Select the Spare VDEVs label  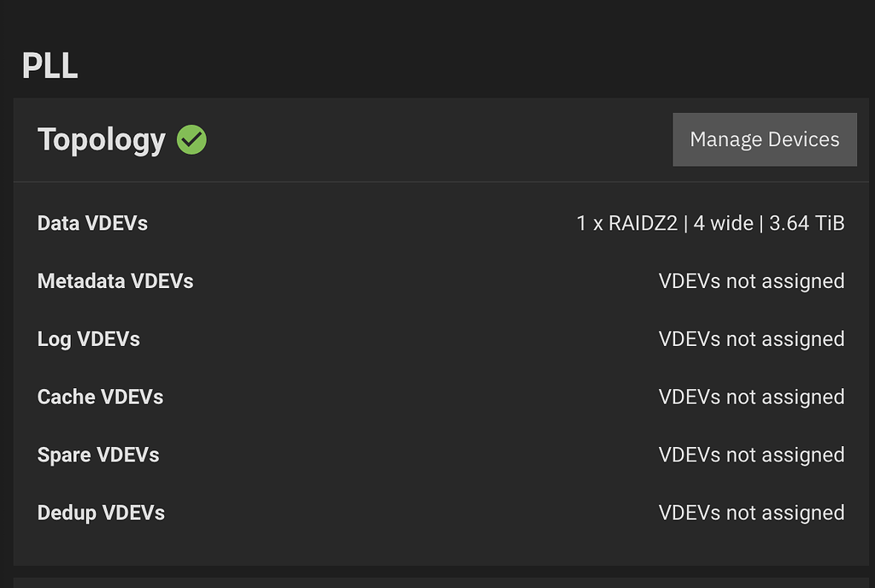(98, 456)
